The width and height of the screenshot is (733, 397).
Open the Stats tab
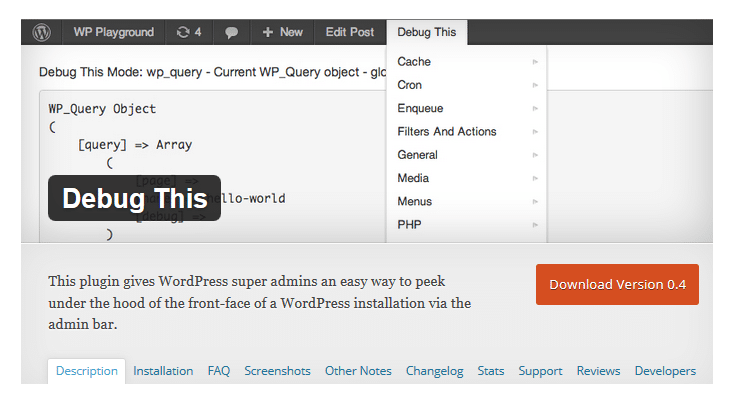pos(490,371)
